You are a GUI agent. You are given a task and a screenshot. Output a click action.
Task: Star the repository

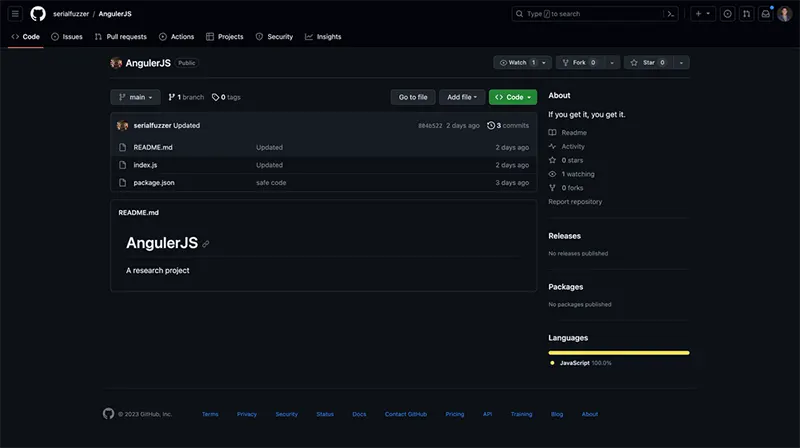[648, 63]
